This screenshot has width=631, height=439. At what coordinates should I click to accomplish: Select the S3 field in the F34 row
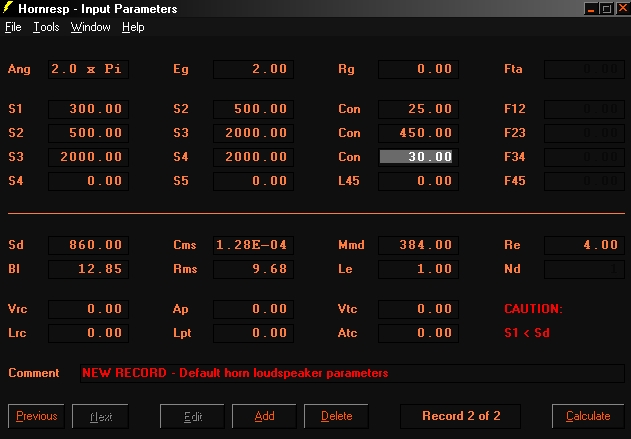(89, 157)
